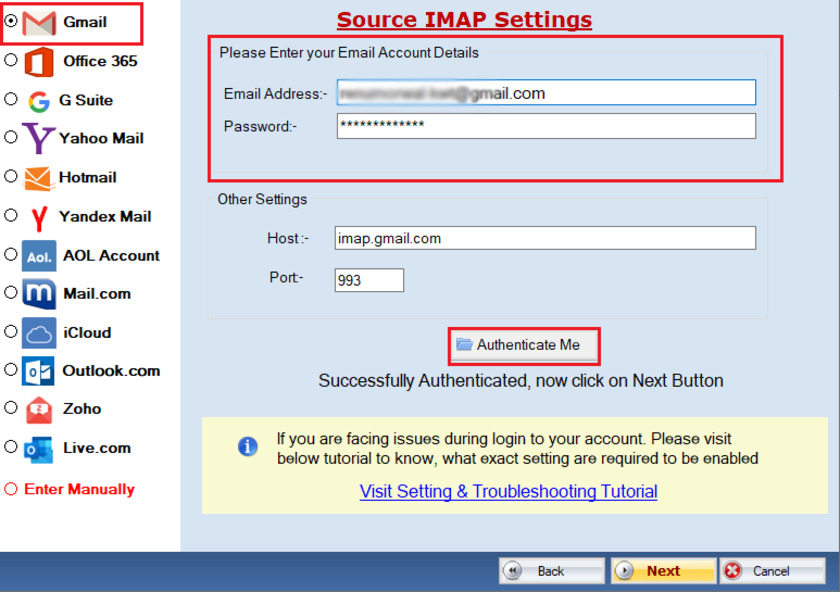Select the Gmail radio button
This screenshot has height=592, width=840.
(x=11, y=21)
